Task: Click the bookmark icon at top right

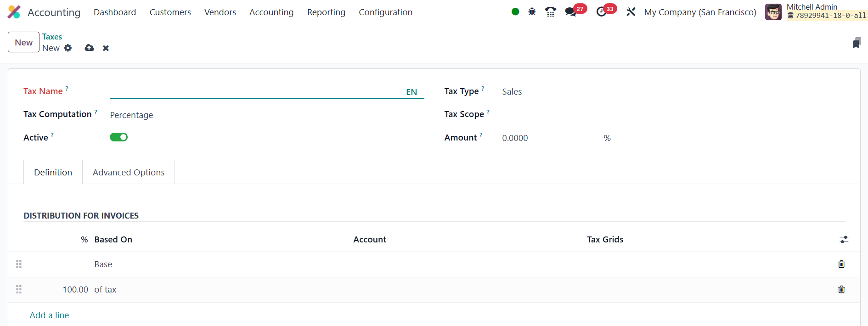Action: 856,43
